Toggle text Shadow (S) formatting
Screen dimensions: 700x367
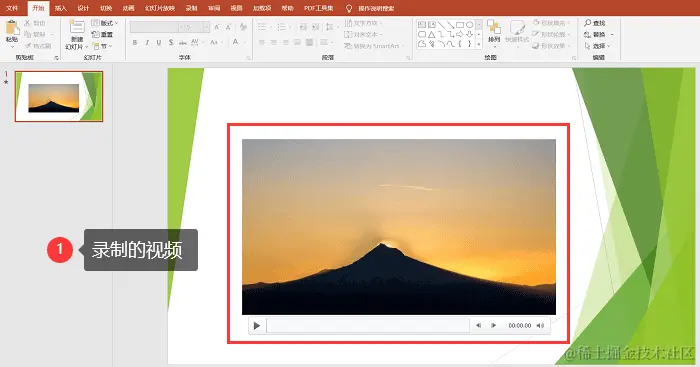[171, 42]
